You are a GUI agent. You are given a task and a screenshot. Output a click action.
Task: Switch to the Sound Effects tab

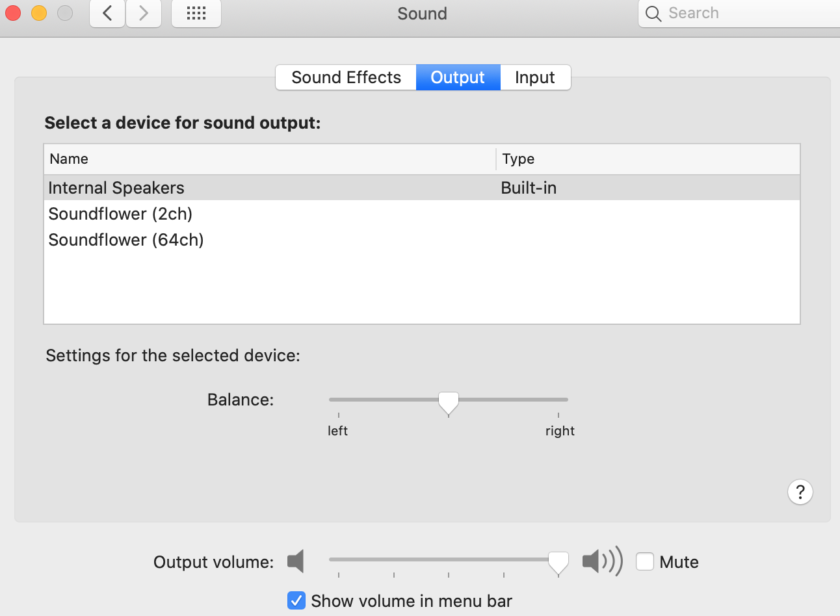[x=346, y=77]
